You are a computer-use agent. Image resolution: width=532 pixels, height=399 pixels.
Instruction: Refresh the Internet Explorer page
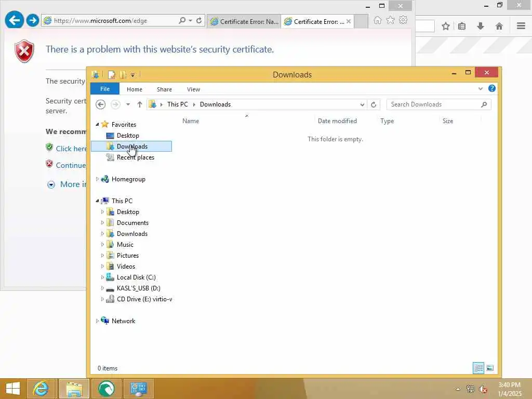point(199,20)
